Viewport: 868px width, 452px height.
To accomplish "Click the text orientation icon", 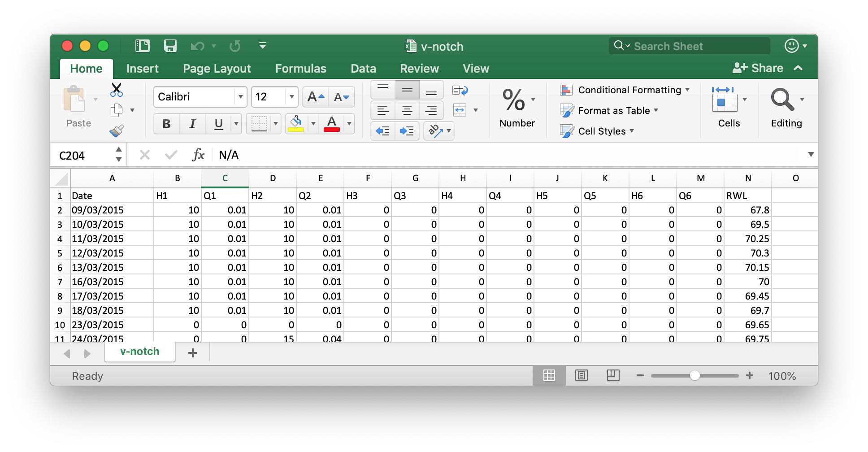I will pyautogui.click(x=435, y=131).
